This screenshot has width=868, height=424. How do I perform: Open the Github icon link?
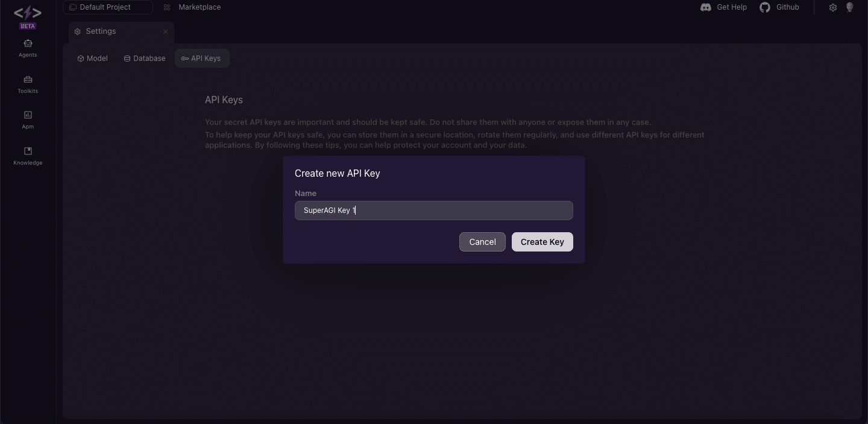[x=765, y=7]
